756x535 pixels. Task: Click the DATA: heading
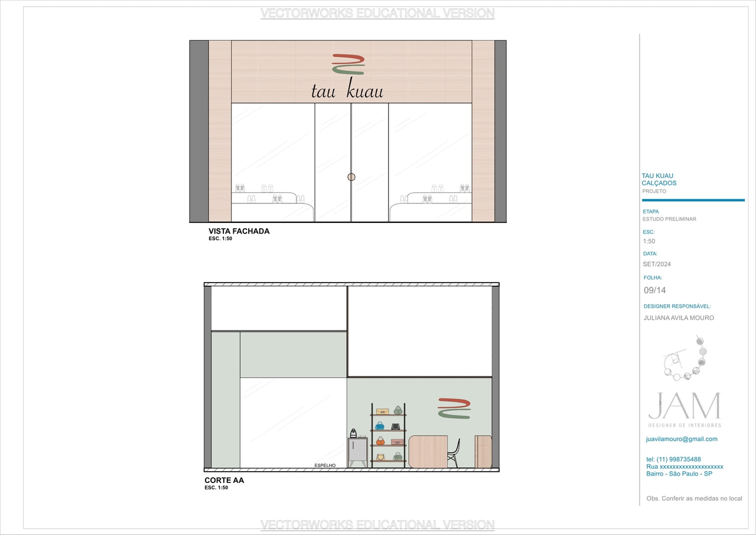click(650, 254)
